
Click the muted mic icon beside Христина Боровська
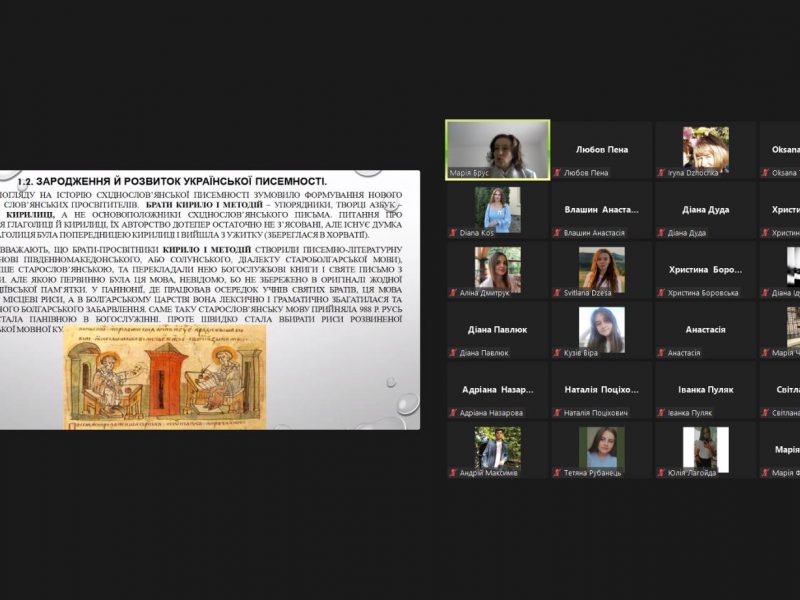coord(661,293)
